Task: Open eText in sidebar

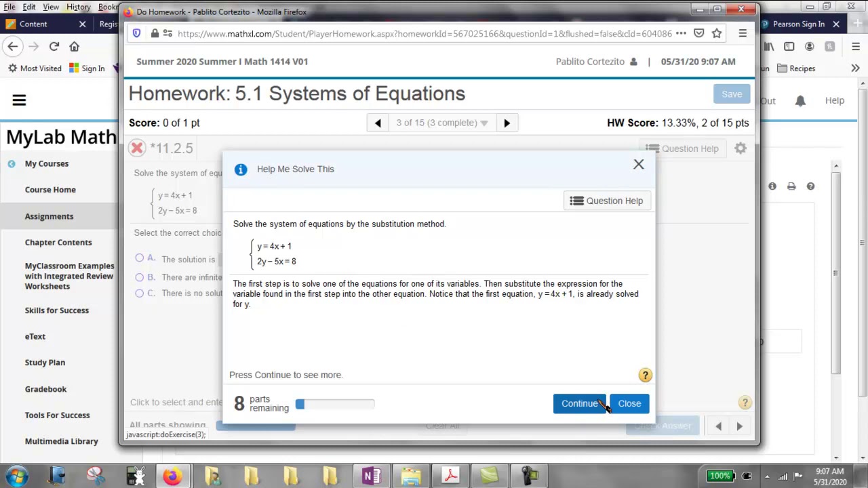Action: point(35,336)
